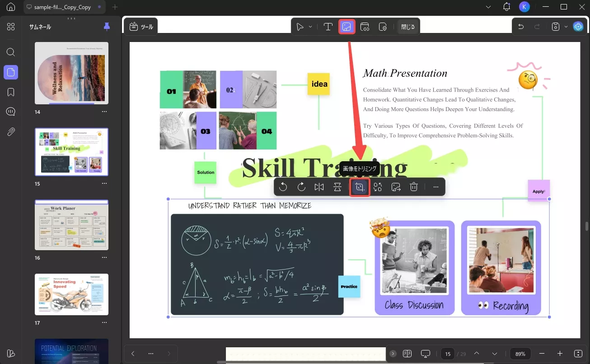Save the document
The height and width of the screenshot is (364, 590).
pyautogui.click(x=556, y=27)
